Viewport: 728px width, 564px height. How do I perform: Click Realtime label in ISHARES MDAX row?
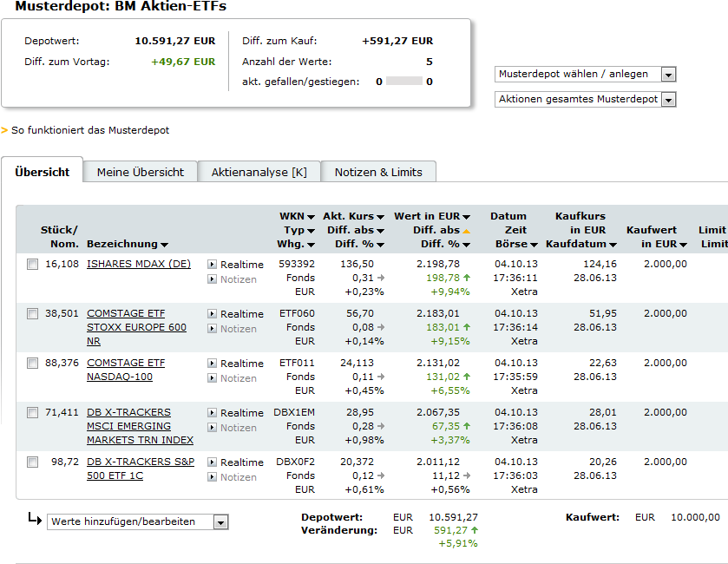pyautogui.click(x=242, y=265)
